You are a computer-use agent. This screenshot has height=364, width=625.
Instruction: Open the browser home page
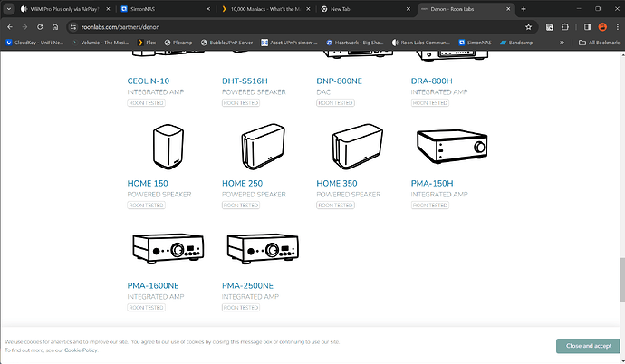point(55,27)
